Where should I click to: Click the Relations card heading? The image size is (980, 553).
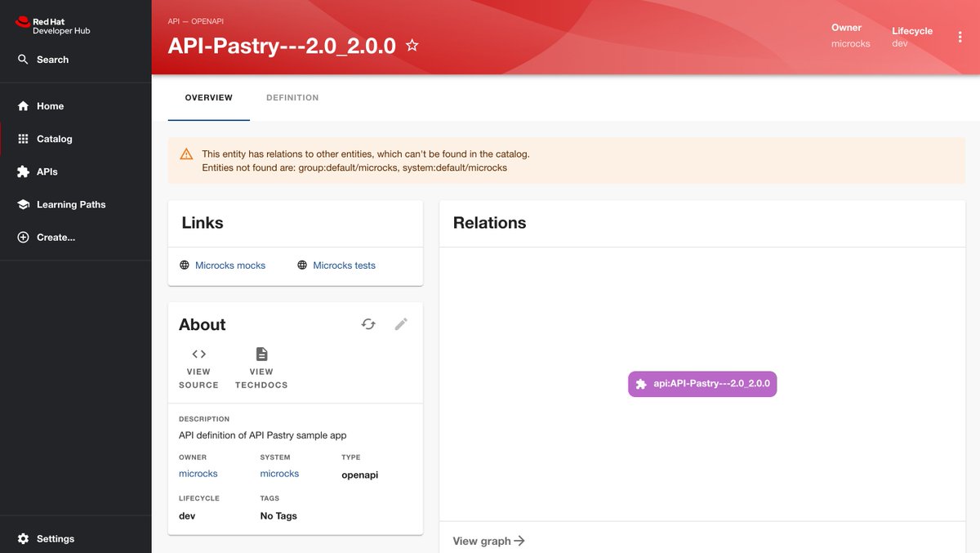click(489, 223)
